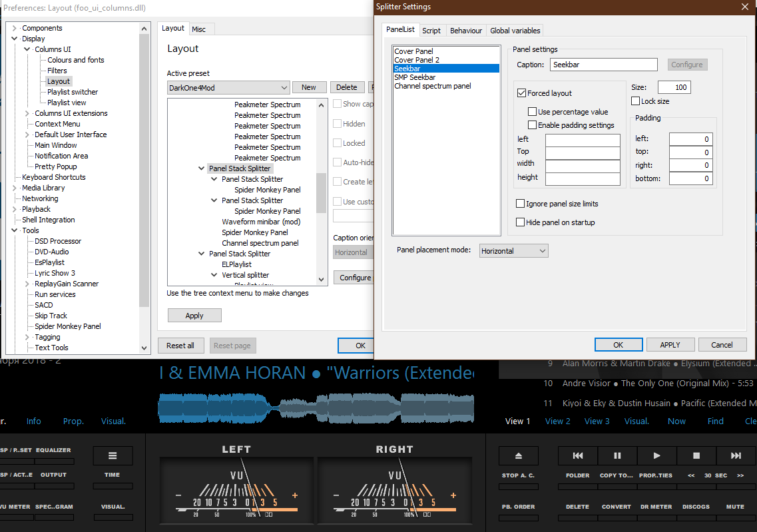The image size is (757, 532).
Task: Open the hamburger menu icon button
Action: (113, 455)
